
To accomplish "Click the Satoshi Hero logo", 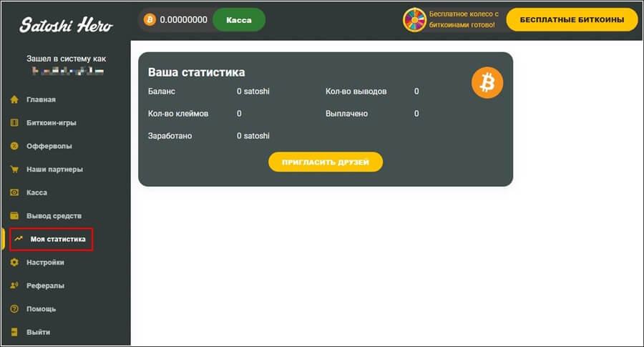I will tap(66, 25).
